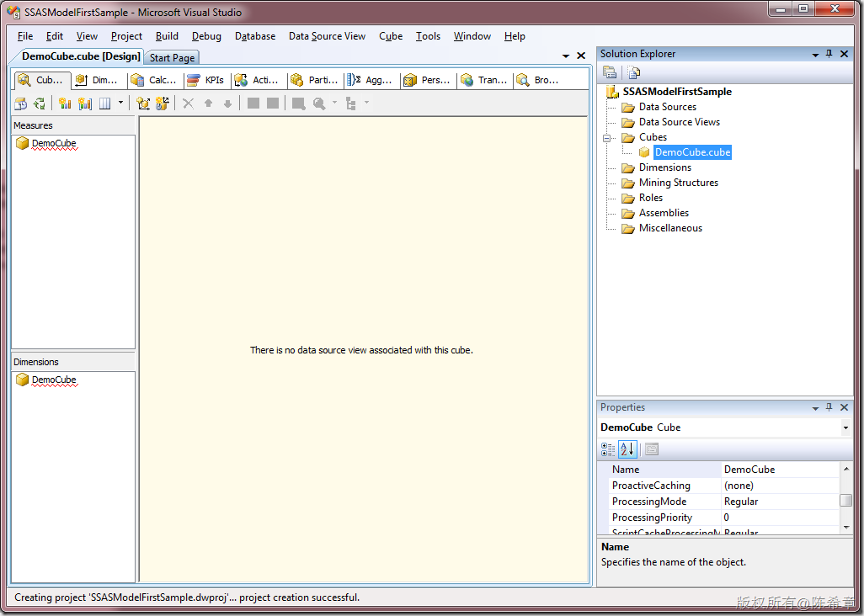Click the Show Measures Grid column icon
Screen dimensions: 864x616
point(104,104)
